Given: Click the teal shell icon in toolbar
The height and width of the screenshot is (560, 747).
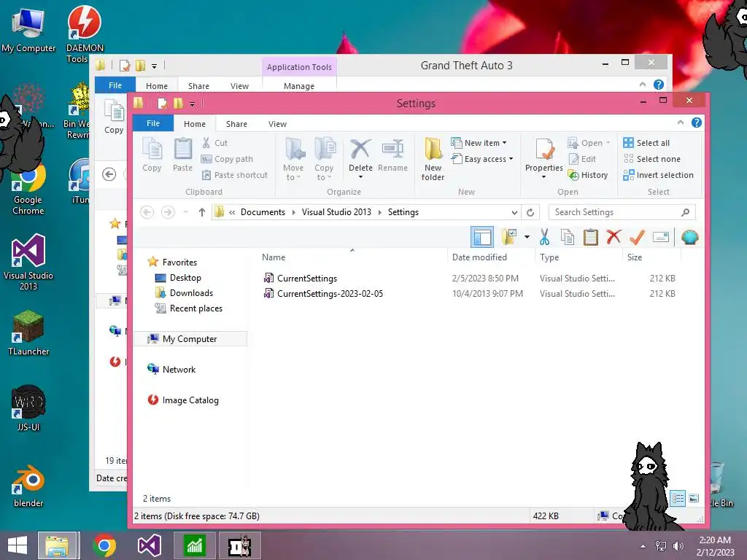Looking at the screenshot, I should coord(689,237).
